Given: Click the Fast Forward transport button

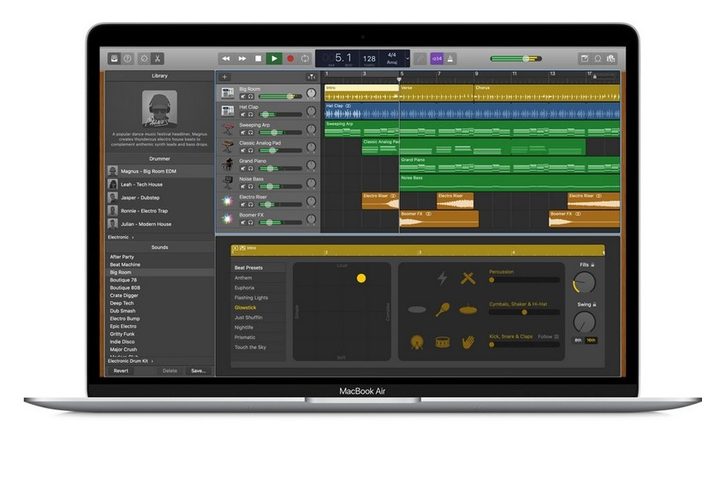Looking at the screenshot, I should click(242, 58).
